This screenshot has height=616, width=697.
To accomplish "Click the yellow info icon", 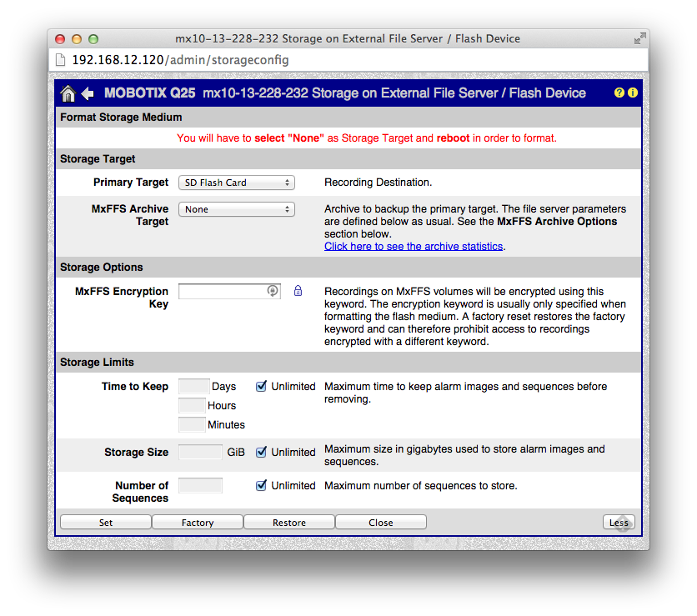I will 633,93.
